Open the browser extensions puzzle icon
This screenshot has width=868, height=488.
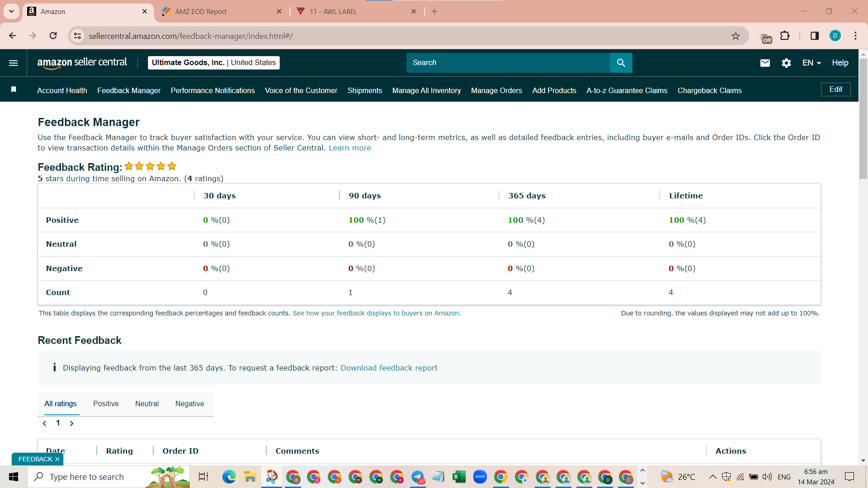point(785,36)
